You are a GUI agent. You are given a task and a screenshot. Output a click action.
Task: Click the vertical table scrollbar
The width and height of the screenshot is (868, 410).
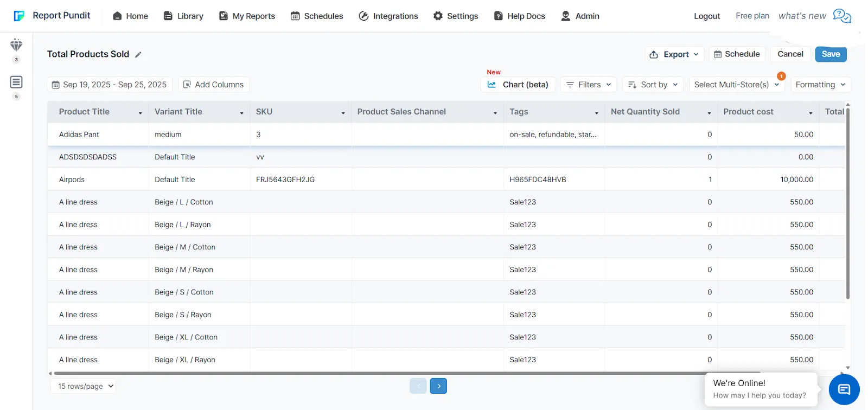point(848,203)
